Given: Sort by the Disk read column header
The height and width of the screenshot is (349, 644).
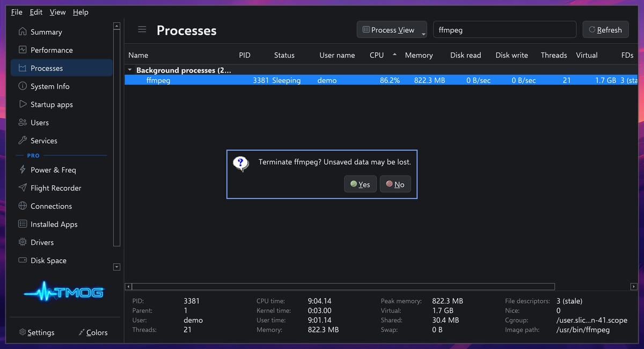Looking at the screenshot, I should click(465, 55).
